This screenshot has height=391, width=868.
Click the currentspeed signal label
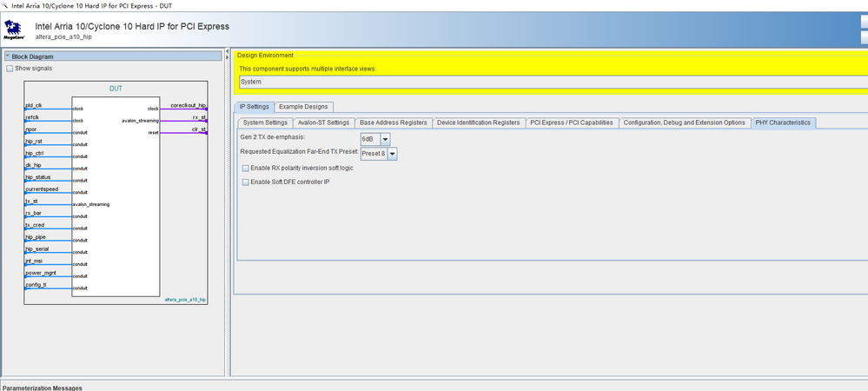[x=42, y=189]
